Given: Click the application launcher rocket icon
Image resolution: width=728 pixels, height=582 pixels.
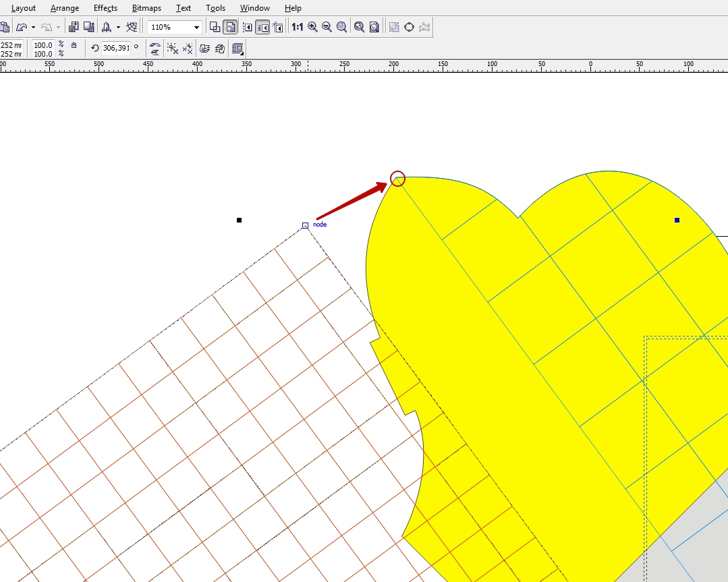Looking at the screenshot, I should pyautogui.click(x=107, y=27).
